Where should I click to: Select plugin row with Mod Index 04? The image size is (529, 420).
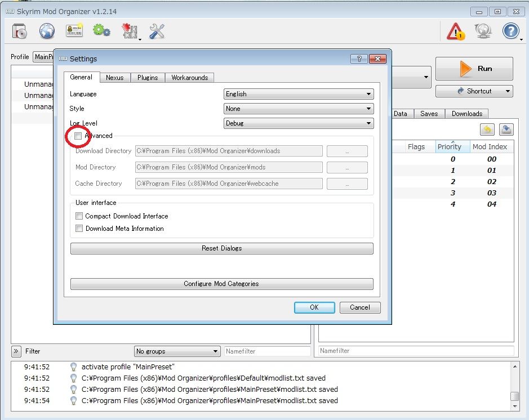[x=453, y=204]
